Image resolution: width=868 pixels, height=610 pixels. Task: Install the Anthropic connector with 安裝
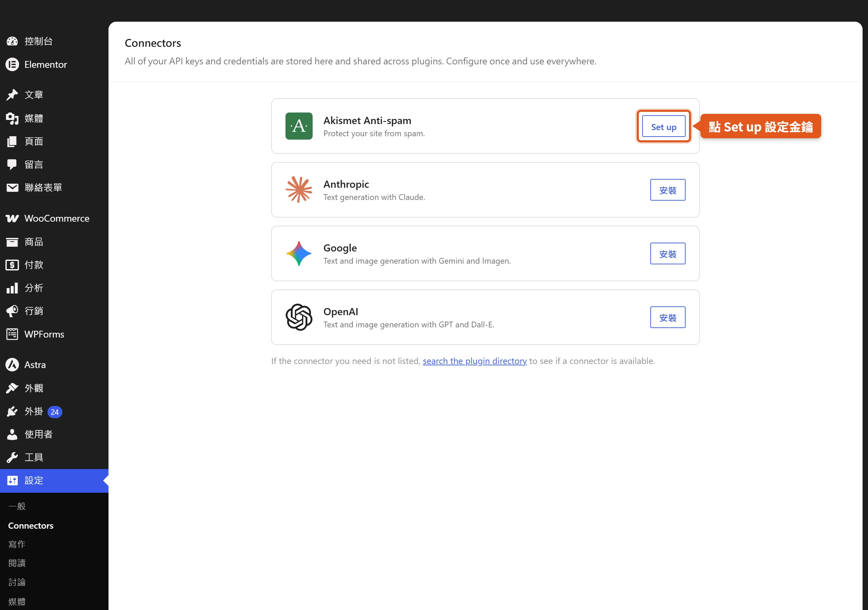[x=668, y=190]
